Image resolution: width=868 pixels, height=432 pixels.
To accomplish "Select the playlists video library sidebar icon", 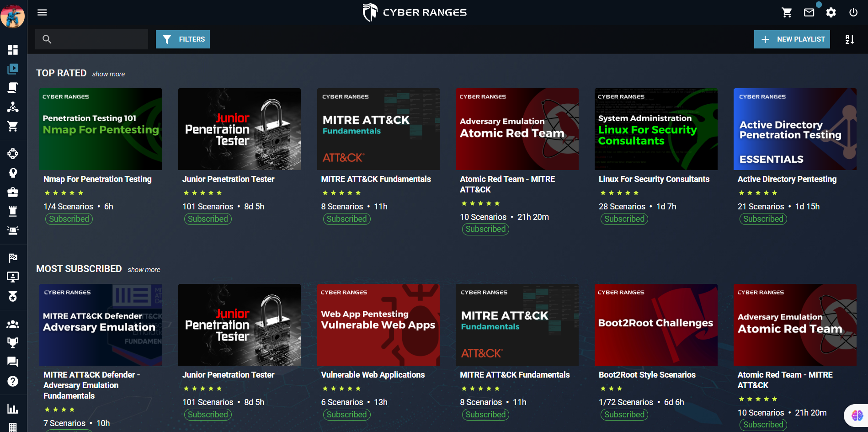I will [13, 69].
